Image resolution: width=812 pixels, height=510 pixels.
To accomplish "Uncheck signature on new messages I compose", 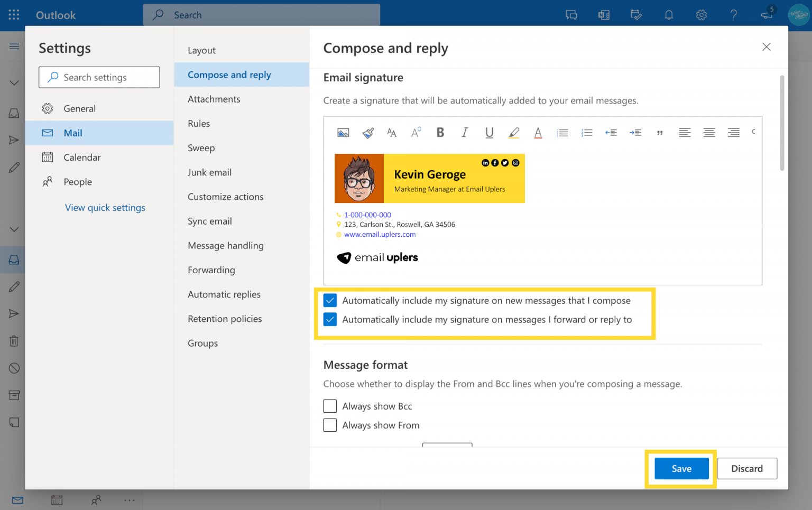I will point(330,301).
